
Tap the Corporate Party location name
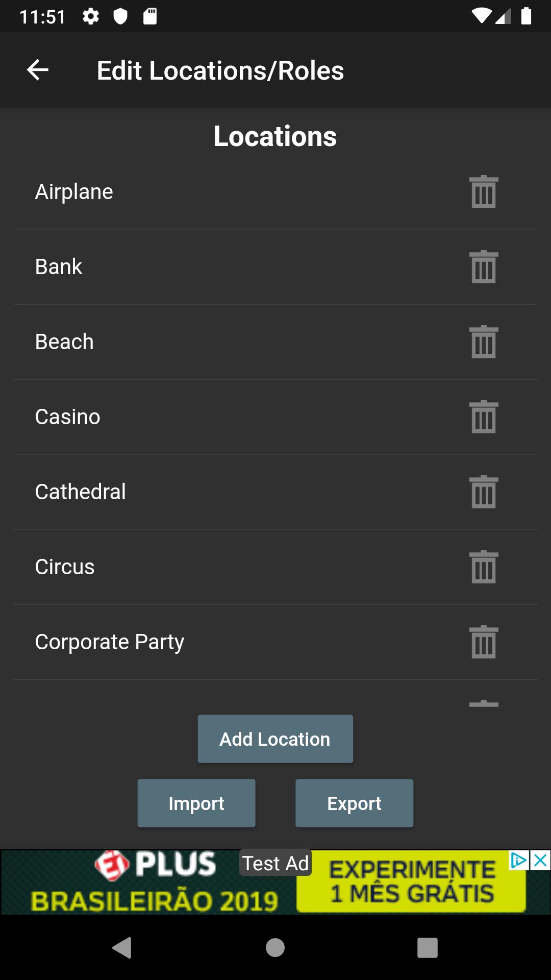point(110,642)
